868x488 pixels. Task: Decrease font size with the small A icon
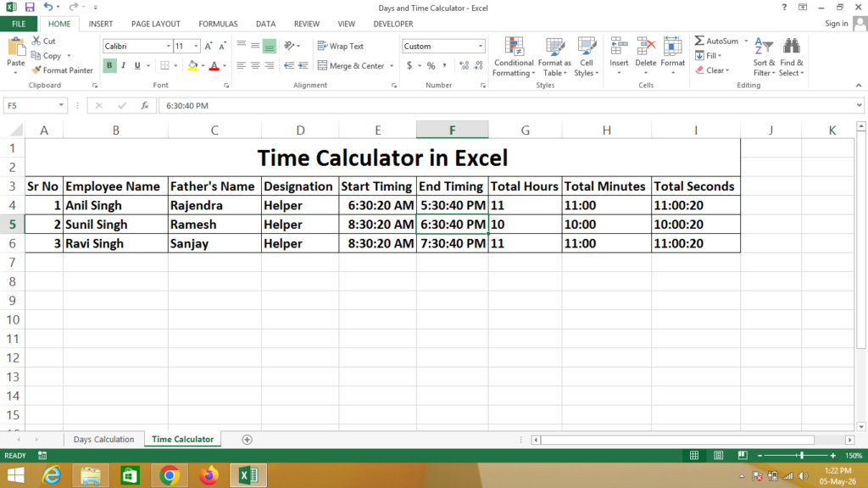click(222, 47)
